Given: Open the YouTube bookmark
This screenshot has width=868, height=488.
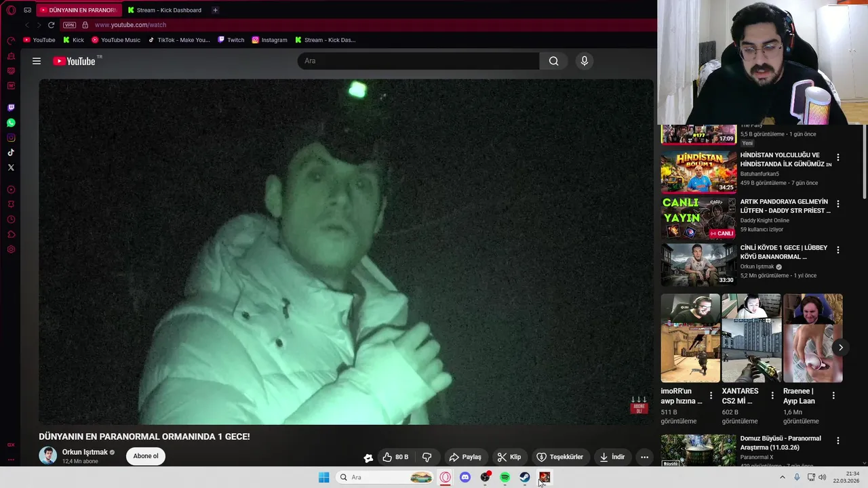Looking at the screenshot, I should (x=39, y=40).
